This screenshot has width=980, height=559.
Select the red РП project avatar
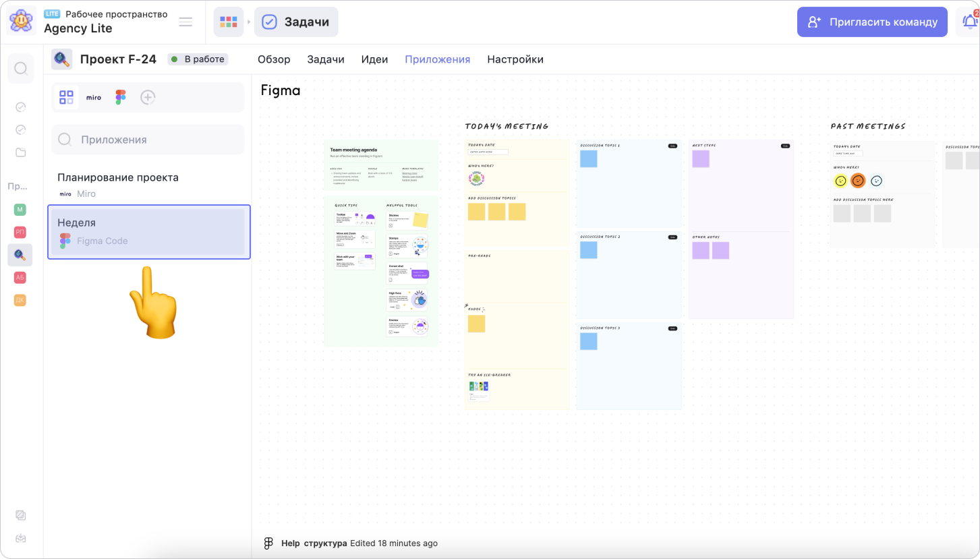tap(20, 232)
